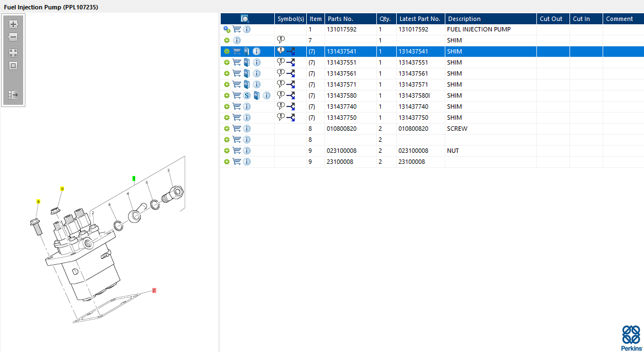Click the note bubble on blank item 7 row
Viewport: 644px width, 352px height.
coord(281,40)
